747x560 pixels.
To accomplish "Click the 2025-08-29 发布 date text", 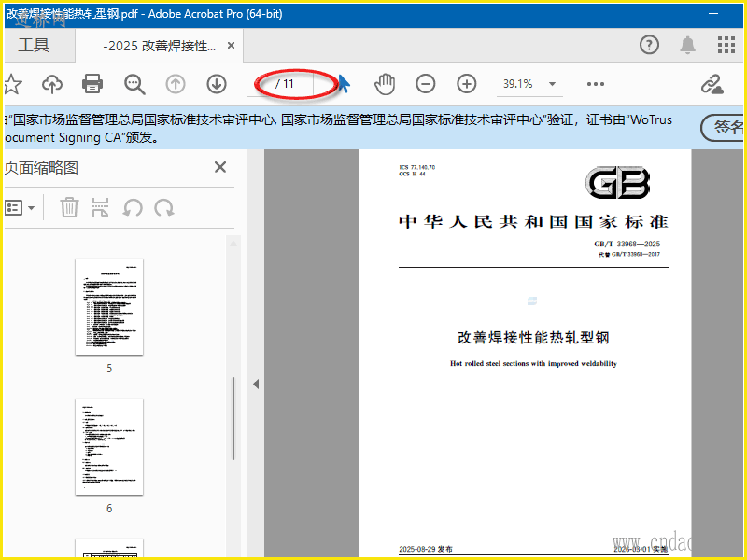I will pos(426,549).
